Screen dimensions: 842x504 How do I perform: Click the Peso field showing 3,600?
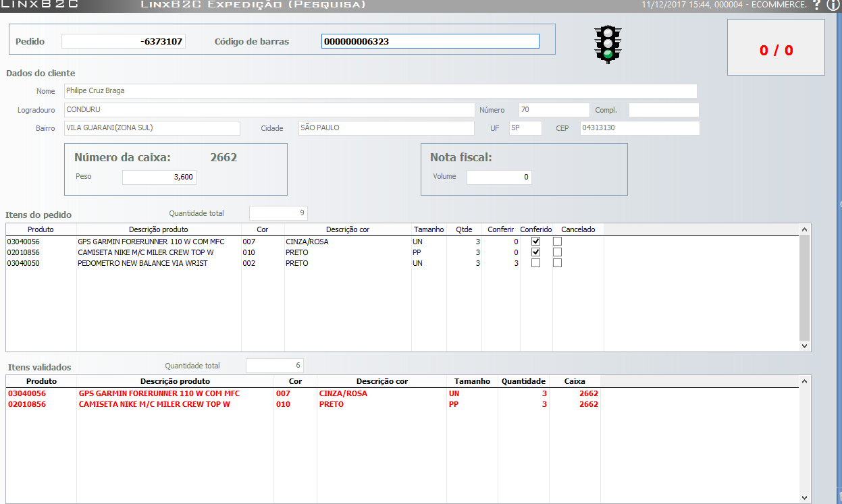pyautogui.click(x=159, y=177)
